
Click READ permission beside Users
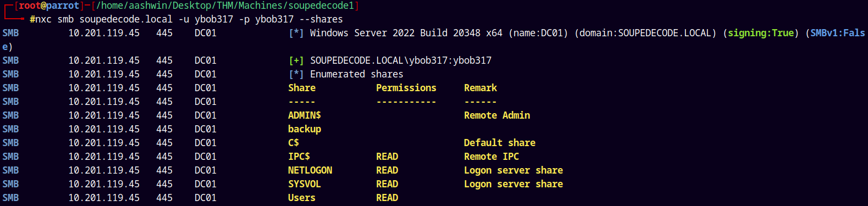point(387,198)
